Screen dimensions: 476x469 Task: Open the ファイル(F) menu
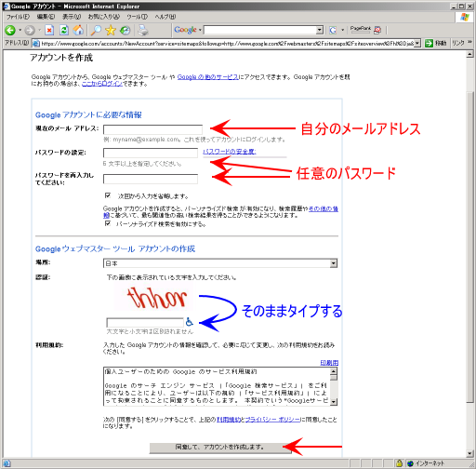click(18, 17)
